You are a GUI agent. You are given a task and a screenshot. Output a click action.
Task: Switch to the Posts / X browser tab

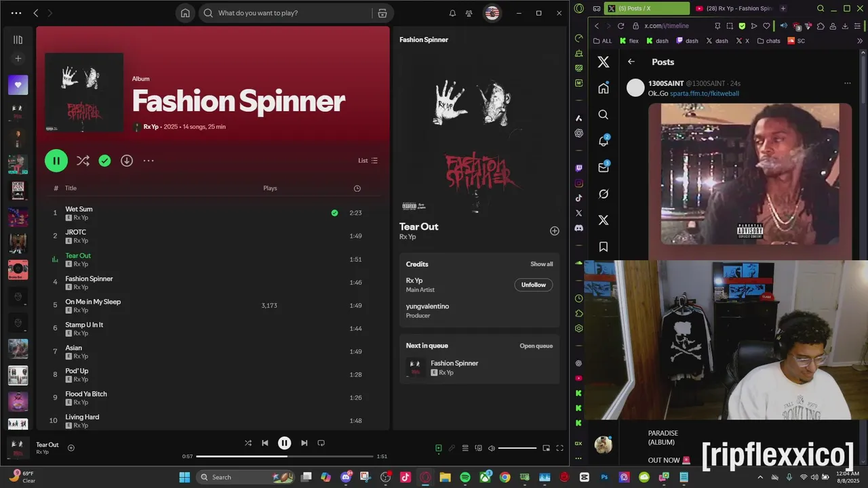646,8
